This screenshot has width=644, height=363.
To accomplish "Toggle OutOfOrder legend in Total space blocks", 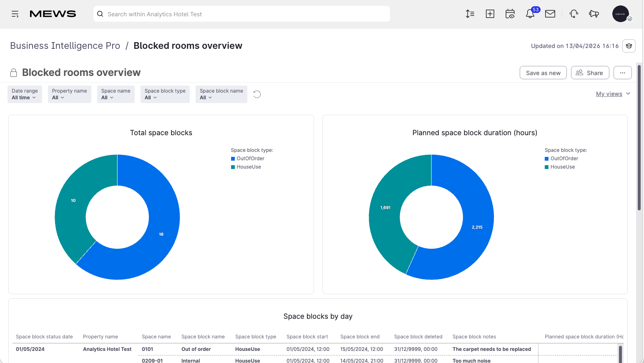I will pos(248,159).
